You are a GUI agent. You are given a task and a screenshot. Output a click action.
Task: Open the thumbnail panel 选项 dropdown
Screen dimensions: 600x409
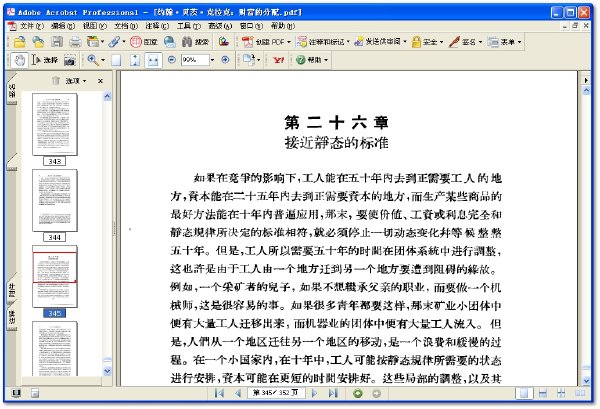(x=76, y=81)
